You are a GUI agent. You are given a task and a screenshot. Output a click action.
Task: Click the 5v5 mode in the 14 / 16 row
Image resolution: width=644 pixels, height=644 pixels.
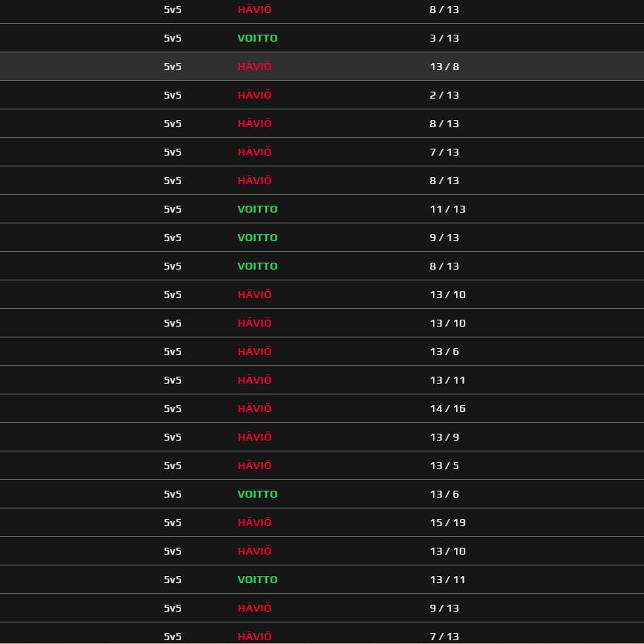tap(173, 408)
